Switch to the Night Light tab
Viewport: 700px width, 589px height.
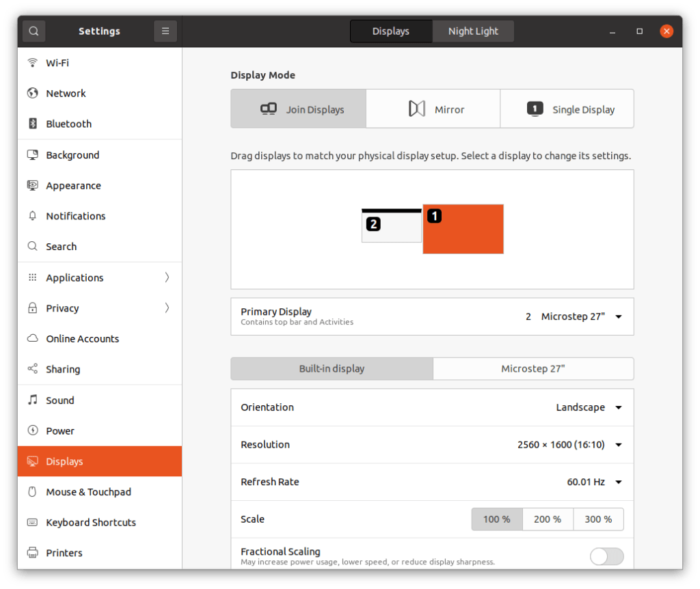point(473,31)
